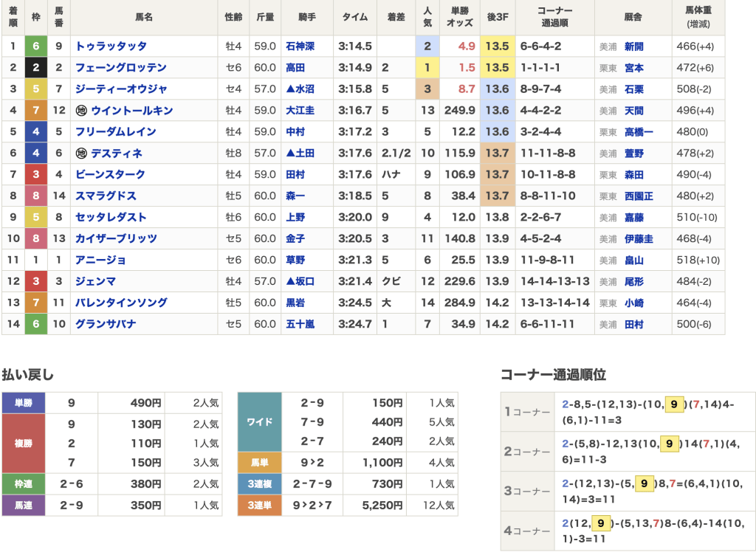Click the 馬単 payout label
The width and height of the screenshot is (756, 555).
click(x=259, y=463)
